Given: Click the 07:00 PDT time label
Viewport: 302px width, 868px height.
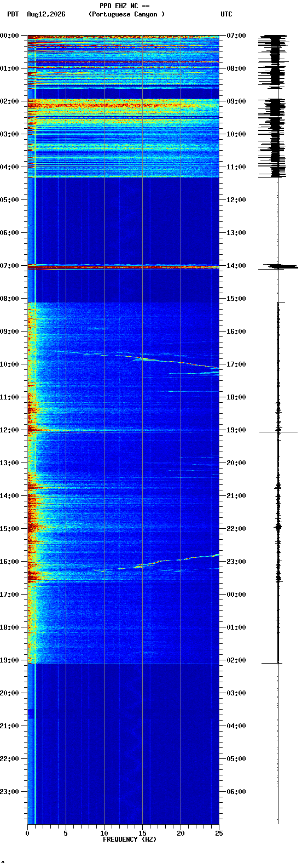Looking at the screenshot, I should click(9, 266).
